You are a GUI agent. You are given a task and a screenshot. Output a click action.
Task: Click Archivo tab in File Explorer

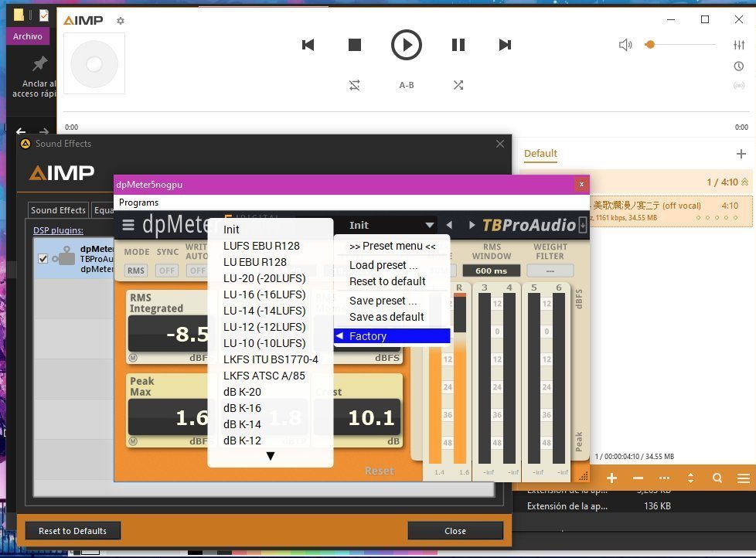pyautogui.click(x=28, y=36)
